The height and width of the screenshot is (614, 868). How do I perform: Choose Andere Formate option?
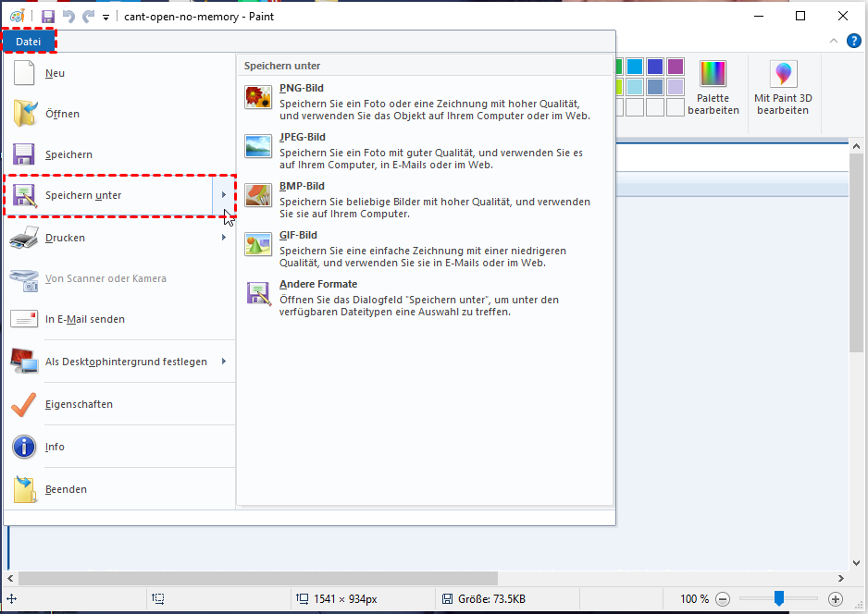click(x=425, y=298)
